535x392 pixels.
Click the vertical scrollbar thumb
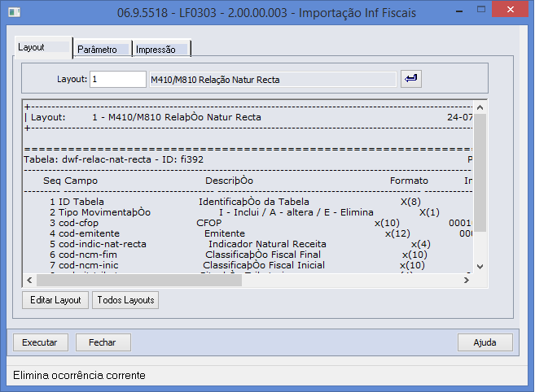click(480, 172)
